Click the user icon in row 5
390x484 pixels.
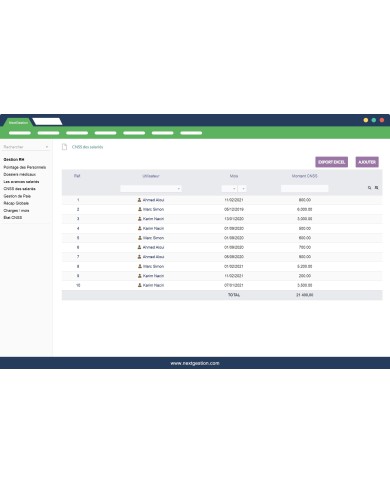tap(140, 238)
